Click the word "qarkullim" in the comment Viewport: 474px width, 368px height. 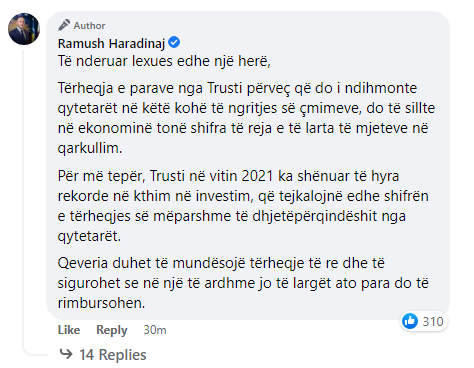pyautogui.click(x=90, y=148)
